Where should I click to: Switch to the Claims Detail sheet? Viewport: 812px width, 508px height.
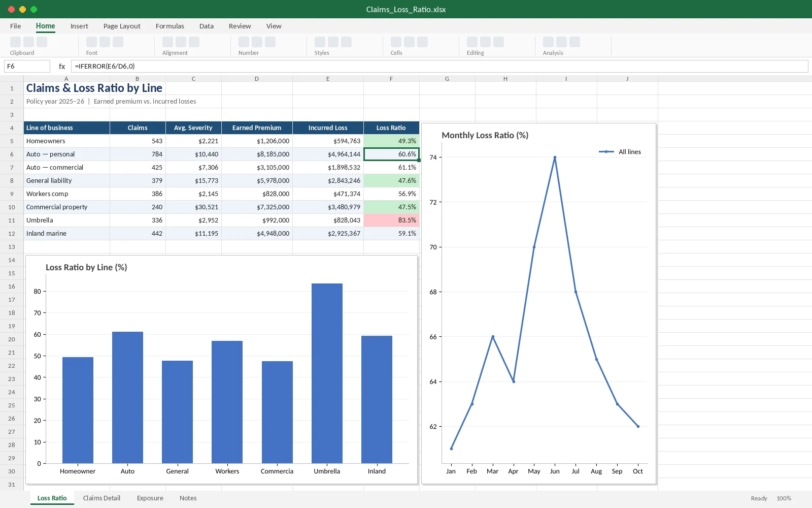pyautogui.click(x=101, y=498)
